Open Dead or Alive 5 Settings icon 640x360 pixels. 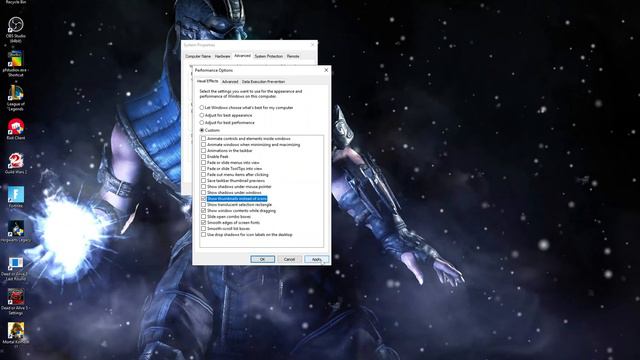tap(16, 298)
